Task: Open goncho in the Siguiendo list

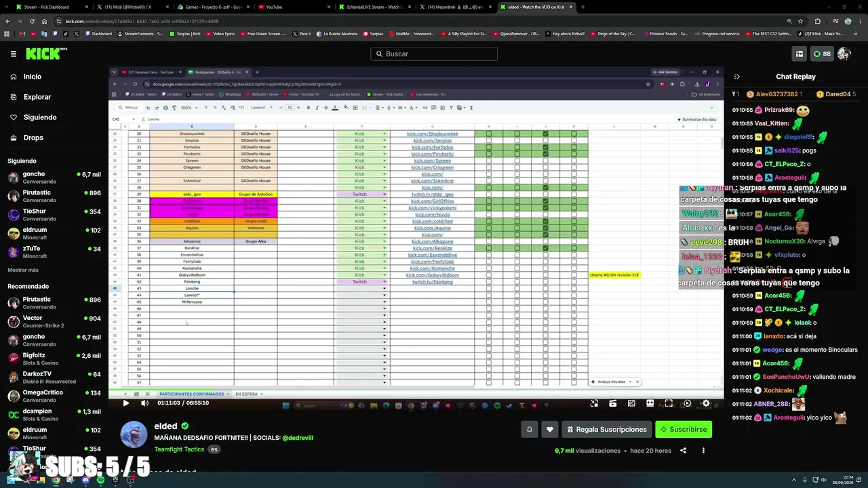Action: [x=54, y=178]
